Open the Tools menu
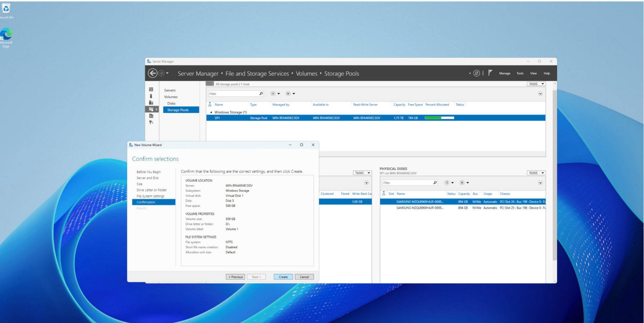Screen dimensions: 644x323 pos(520,74)
